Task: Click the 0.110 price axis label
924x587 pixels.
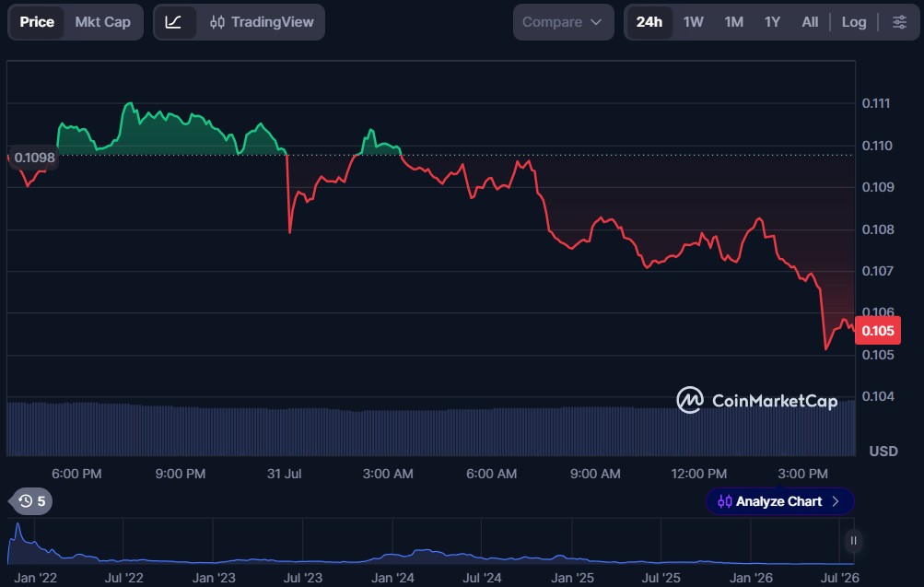Action: pyautogui.click(x=877, y=146)
